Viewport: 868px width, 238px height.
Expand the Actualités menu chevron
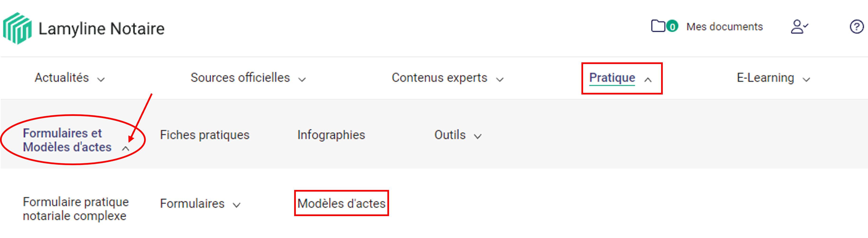point(101,79)
